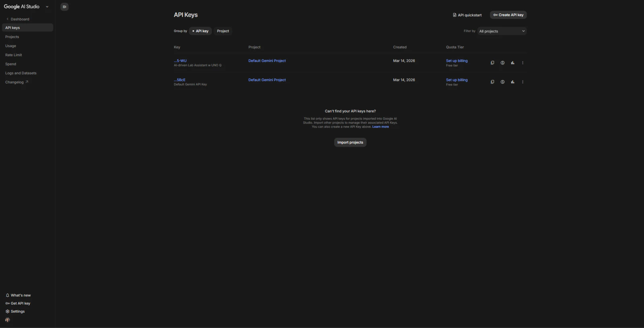Click the 'AI-driven Lab Assistant w UNO Q' description
This screenshot has width=644, height=328.
point(198,65)
